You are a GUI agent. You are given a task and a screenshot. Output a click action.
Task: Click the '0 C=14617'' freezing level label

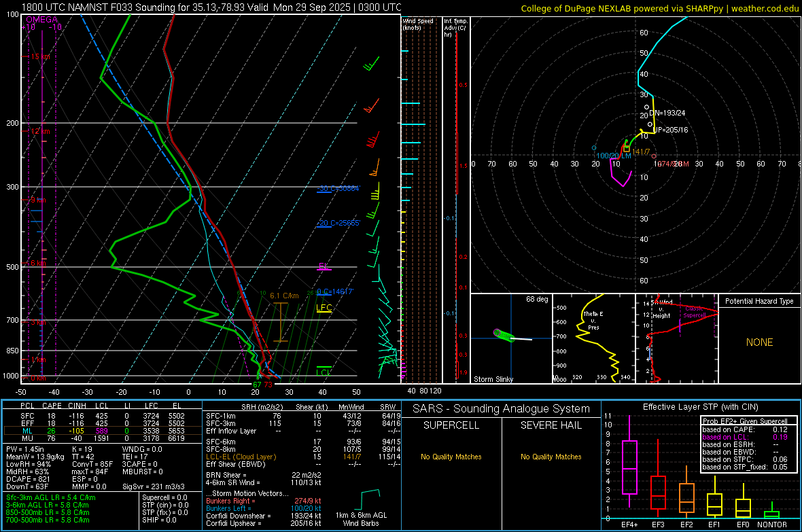(x=335, y=291)
